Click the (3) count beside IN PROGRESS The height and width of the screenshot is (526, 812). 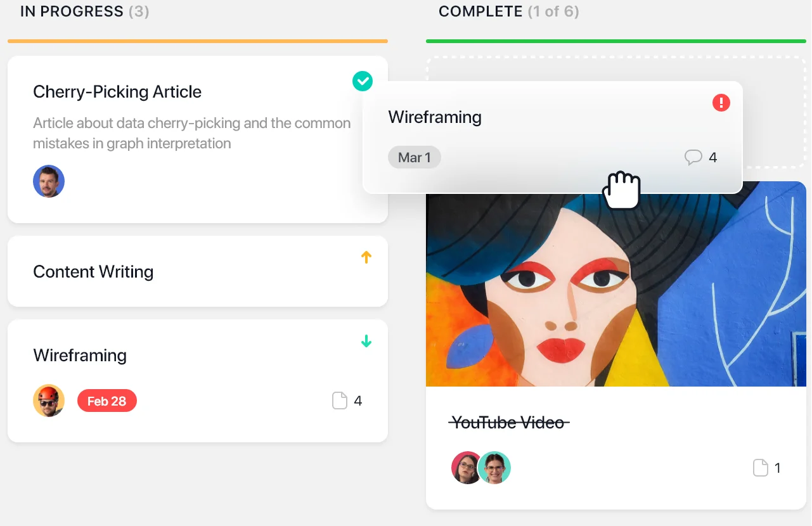139,11
